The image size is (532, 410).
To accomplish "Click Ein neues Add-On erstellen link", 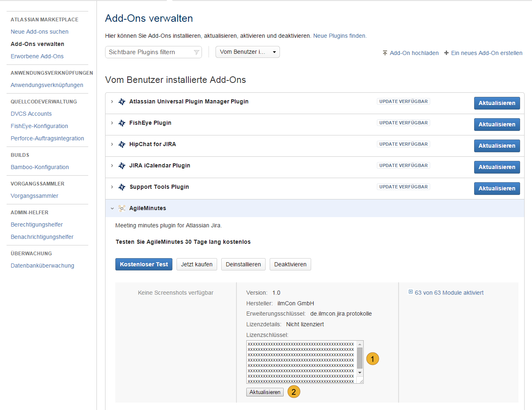I will (x=486, y=53).
